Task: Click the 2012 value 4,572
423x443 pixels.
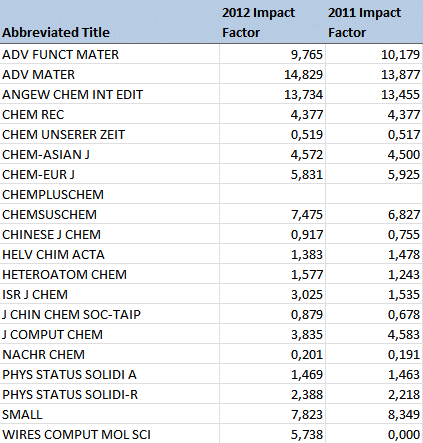Action: 307,155
